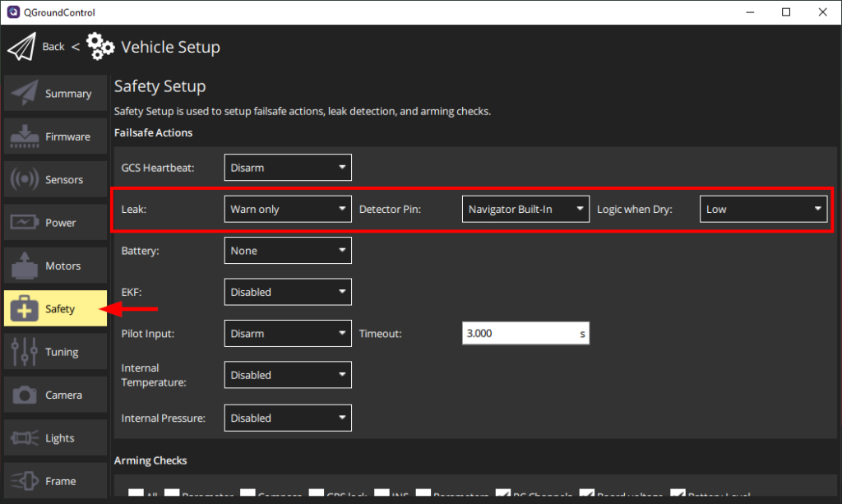Open the Frame setup page
The width and height of the screenshot is (842, 504).
click(56, 481)
